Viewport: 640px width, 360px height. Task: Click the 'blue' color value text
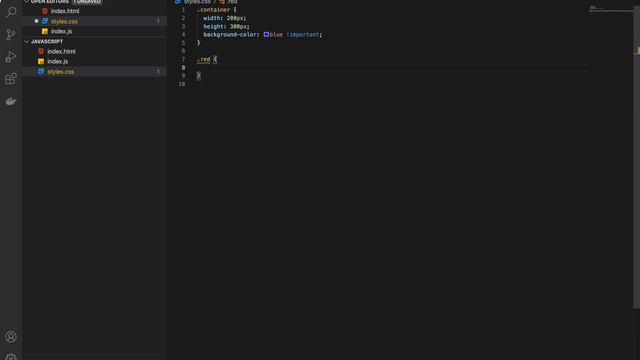pos(276,35)
